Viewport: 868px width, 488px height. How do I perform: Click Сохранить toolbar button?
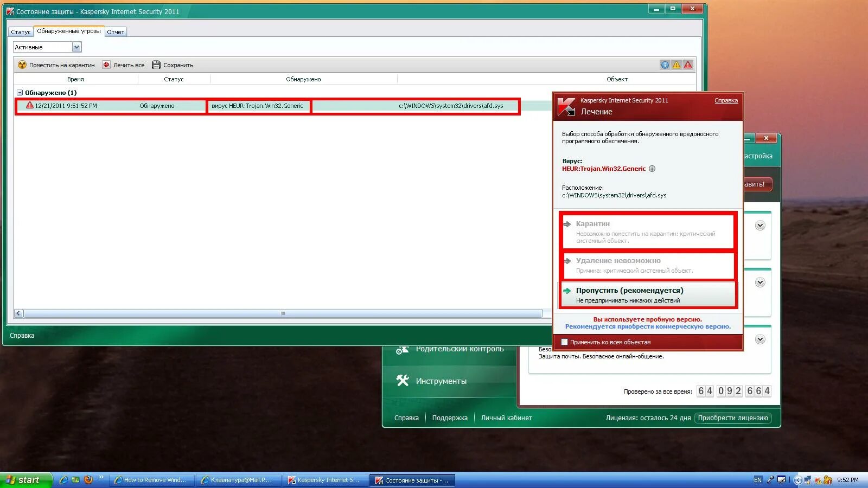(173, 65)
